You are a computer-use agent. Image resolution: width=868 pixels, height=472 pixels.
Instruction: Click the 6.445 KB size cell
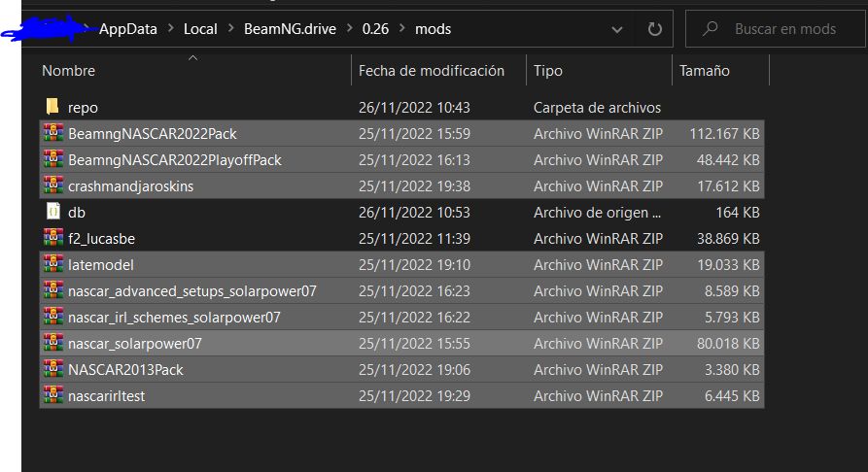[x=732, y=396]
